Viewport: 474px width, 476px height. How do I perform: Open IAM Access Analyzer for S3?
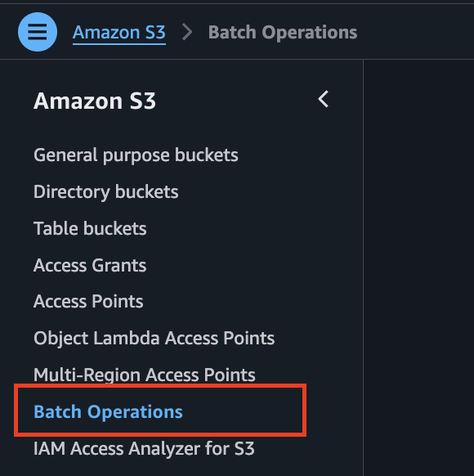click(144, 449)
